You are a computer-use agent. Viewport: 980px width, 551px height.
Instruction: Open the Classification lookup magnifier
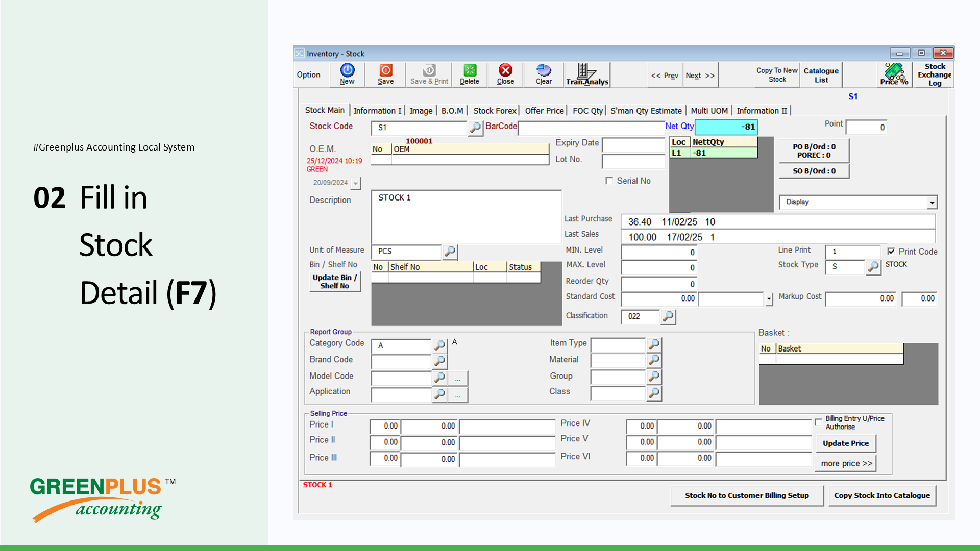coord(668,317)
